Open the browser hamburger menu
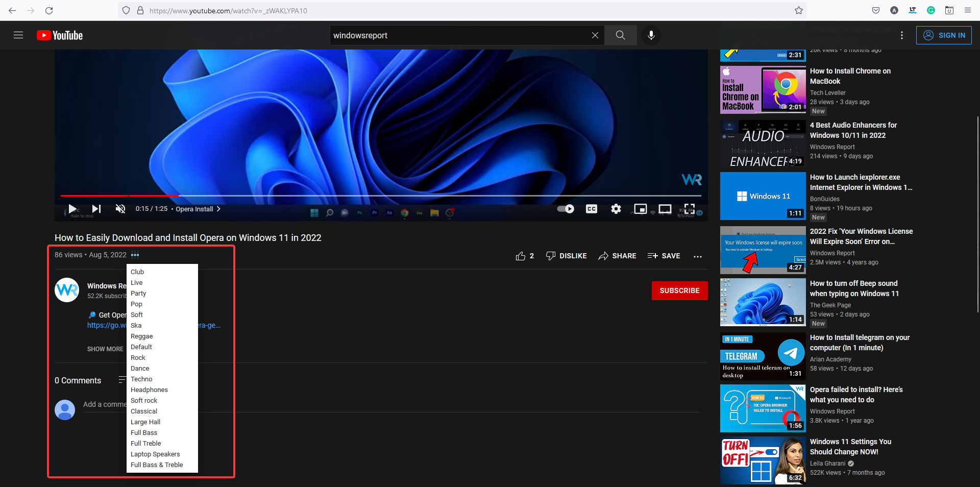This screenshot has width=980, height=487. (x=968, y=10)
